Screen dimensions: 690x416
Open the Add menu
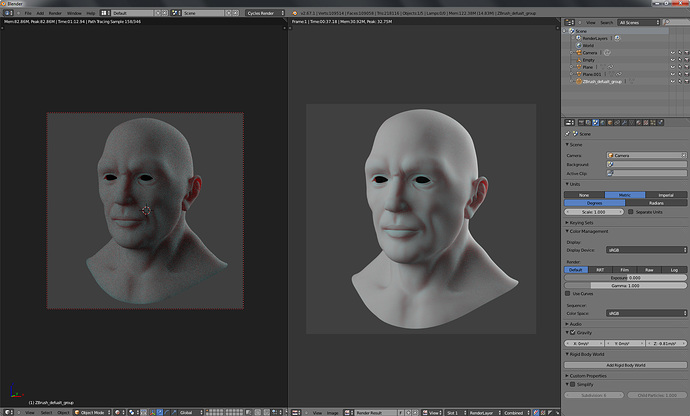click(x=40, y=13)
